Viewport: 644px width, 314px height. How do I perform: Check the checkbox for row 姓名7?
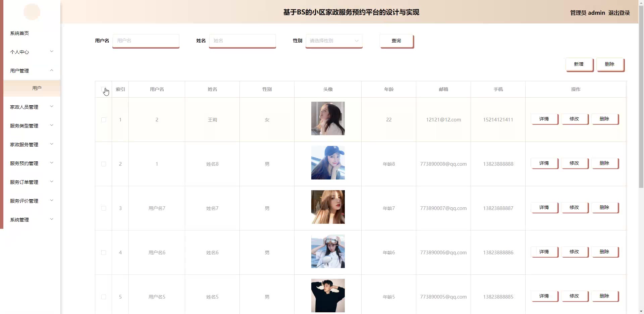pos(104,208)
